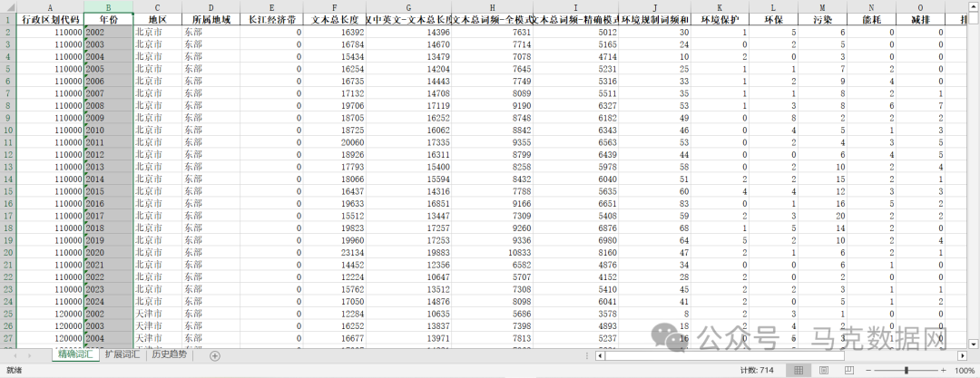Select row 1 header number
The image size is (980, 378).
pos(7,19)
